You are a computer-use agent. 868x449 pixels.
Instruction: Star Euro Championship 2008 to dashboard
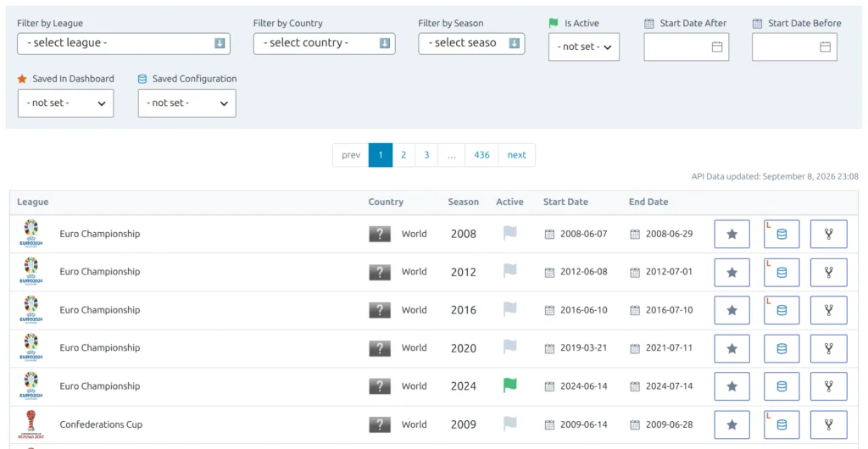pos(732,234)
